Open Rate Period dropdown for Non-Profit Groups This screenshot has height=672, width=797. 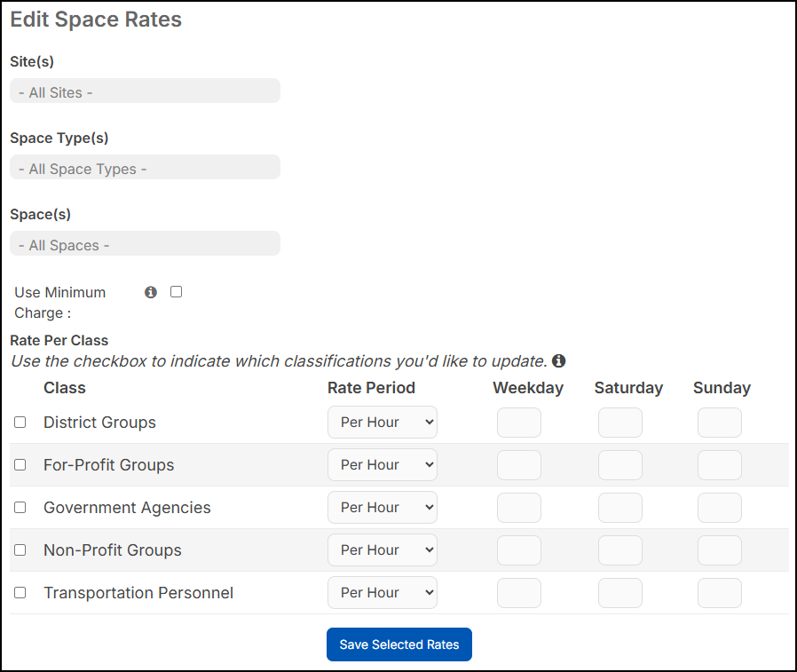coord(383,550)
